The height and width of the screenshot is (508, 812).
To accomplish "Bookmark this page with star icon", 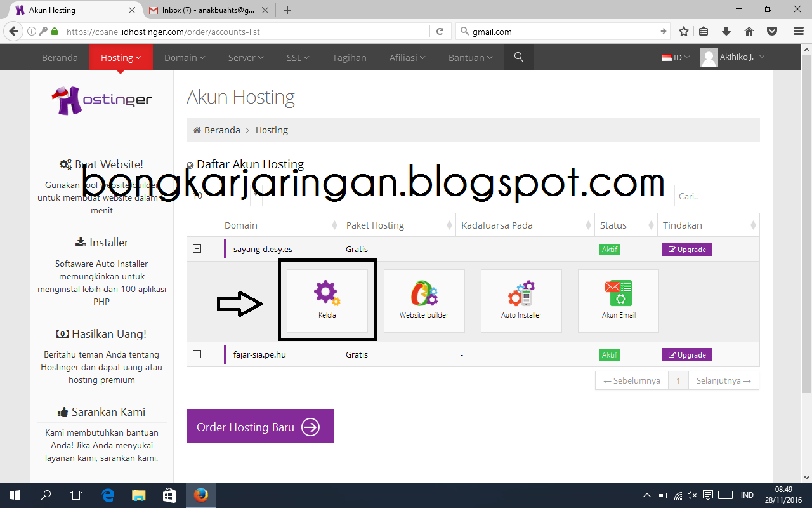I will point(684,31).
